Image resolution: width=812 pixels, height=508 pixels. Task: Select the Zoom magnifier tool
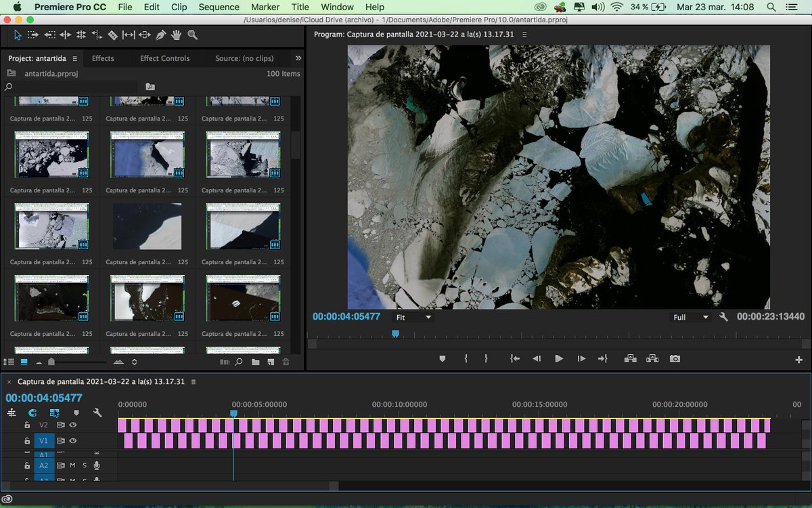pos(192,35)
